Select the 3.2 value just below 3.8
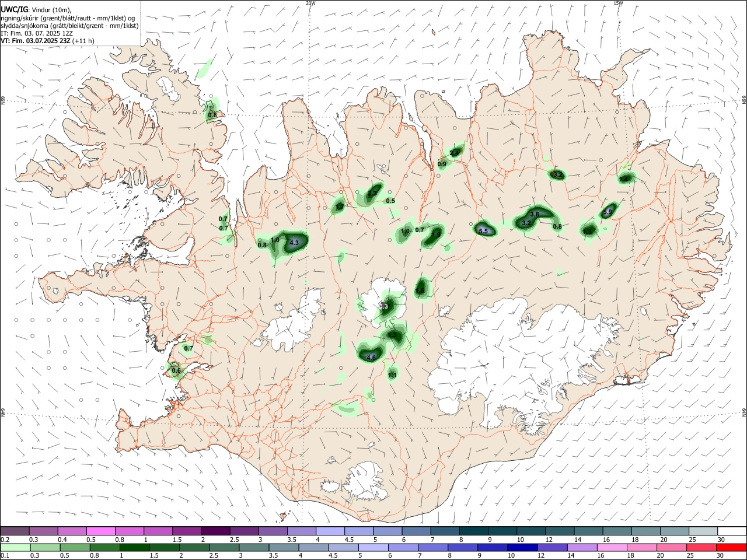 [x=526, y=223]
